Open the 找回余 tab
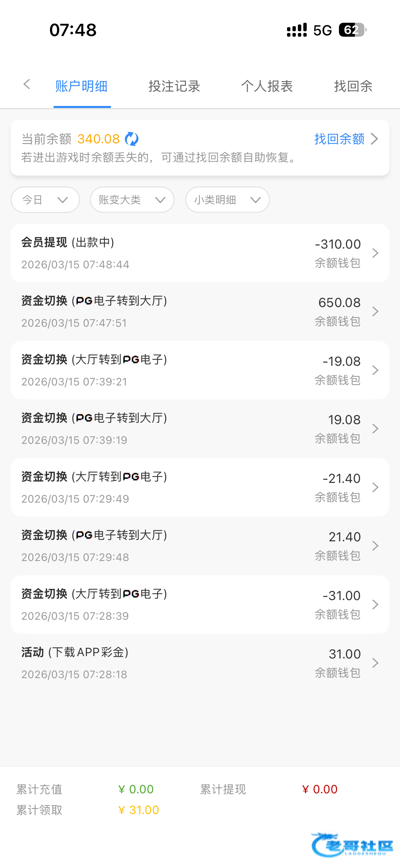This screenshot has width=400, height=868. [x=353, y=86]
